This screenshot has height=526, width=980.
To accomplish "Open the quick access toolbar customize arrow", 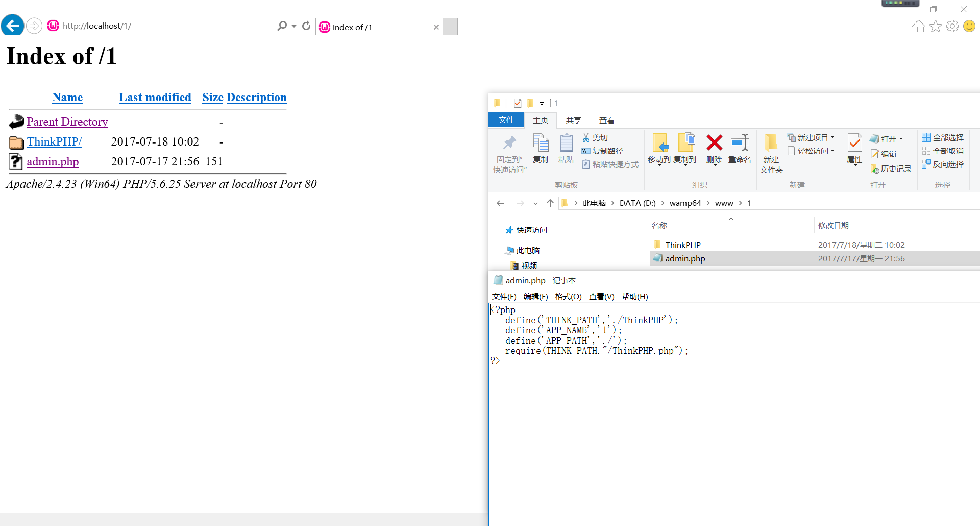I will (542, 104).
